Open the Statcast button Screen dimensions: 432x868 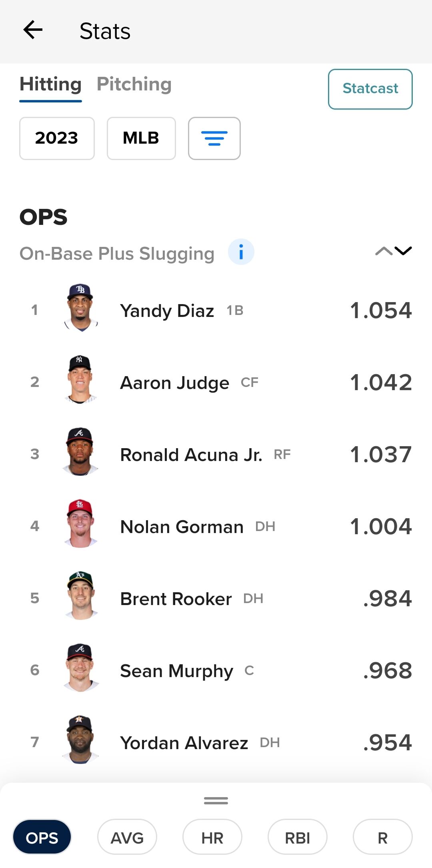(370, 89)
